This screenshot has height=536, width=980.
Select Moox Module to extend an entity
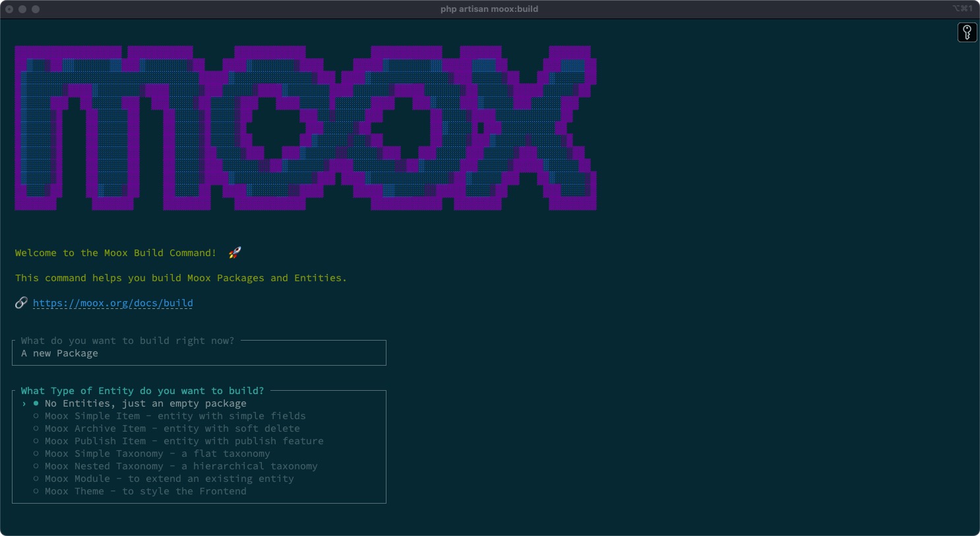[169, 479]
